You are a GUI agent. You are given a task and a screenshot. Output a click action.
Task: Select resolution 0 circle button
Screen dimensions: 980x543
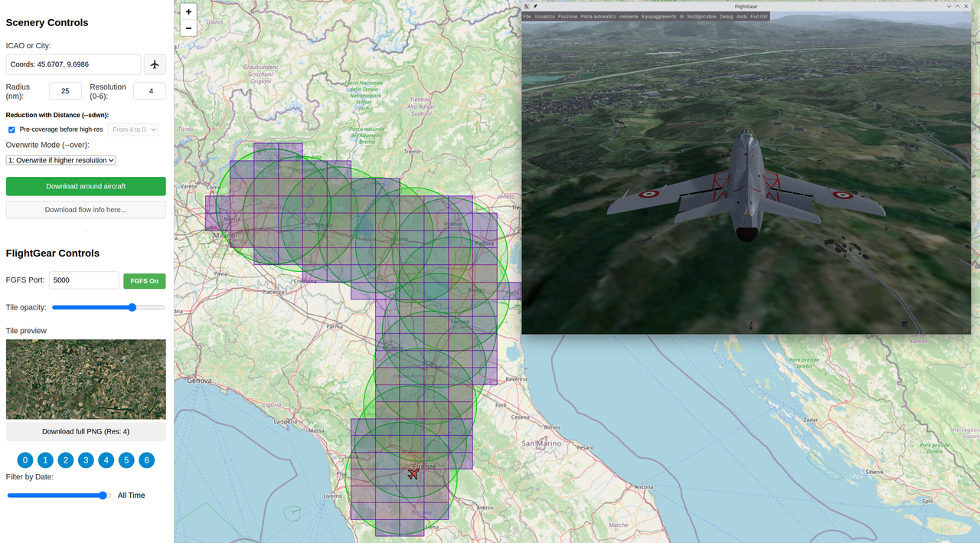[x=25, y=460]
